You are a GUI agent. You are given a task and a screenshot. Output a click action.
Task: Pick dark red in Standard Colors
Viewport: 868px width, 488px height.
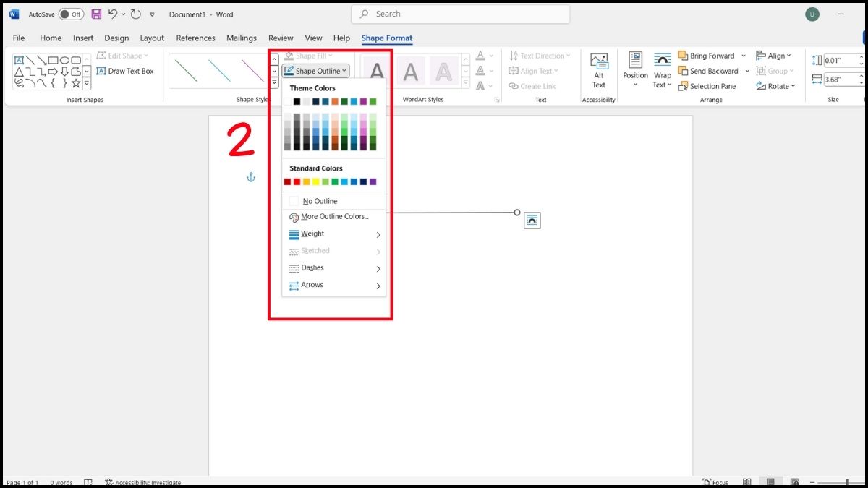click(287, 181)
